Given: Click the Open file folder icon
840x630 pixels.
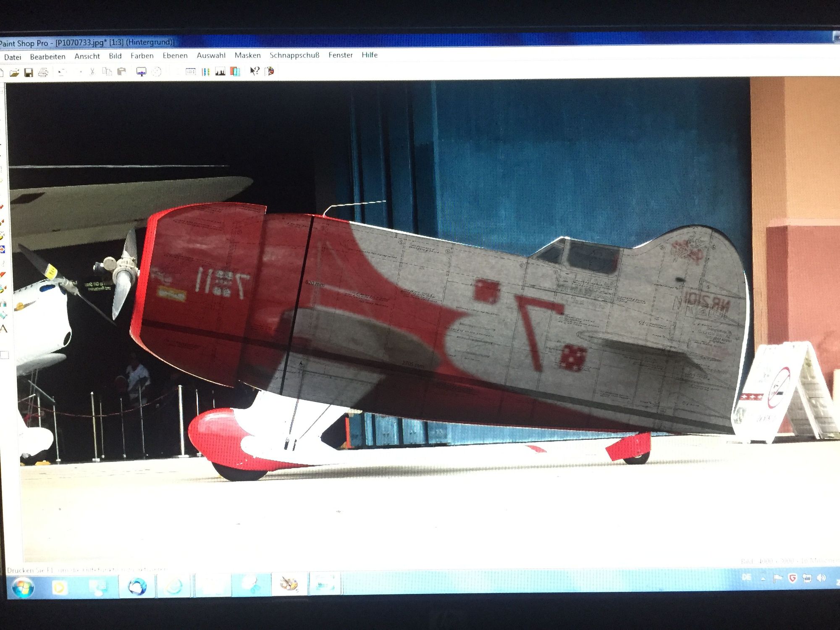Looking at the screenshot, I should 14,73.
